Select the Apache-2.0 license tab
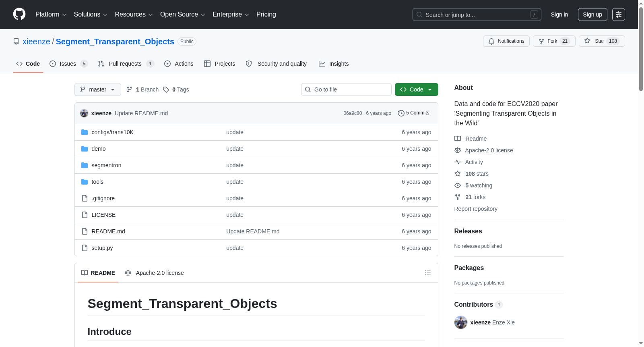This screenshot has width=644, height=347. tap(154, 273)
